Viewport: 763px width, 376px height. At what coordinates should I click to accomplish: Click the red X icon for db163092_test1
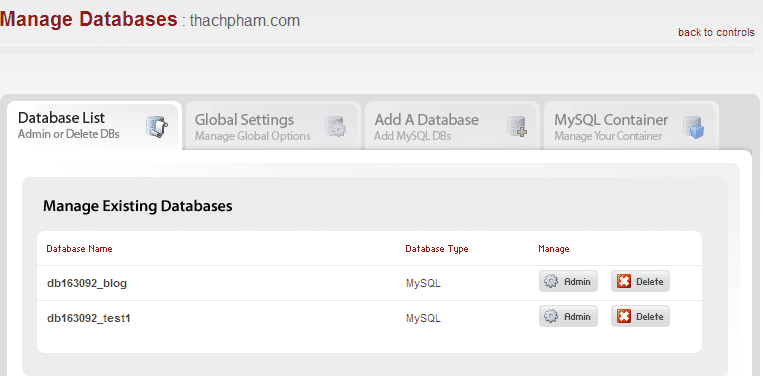pyautogui.click(x=624, y=316)
